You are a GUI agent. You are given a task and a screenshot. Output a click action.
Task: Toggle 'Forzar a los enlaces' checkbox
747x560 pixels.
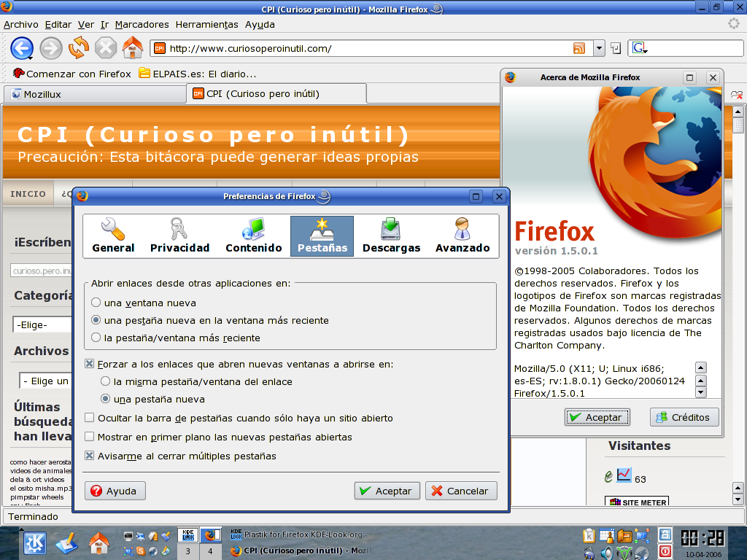(89, 364)
